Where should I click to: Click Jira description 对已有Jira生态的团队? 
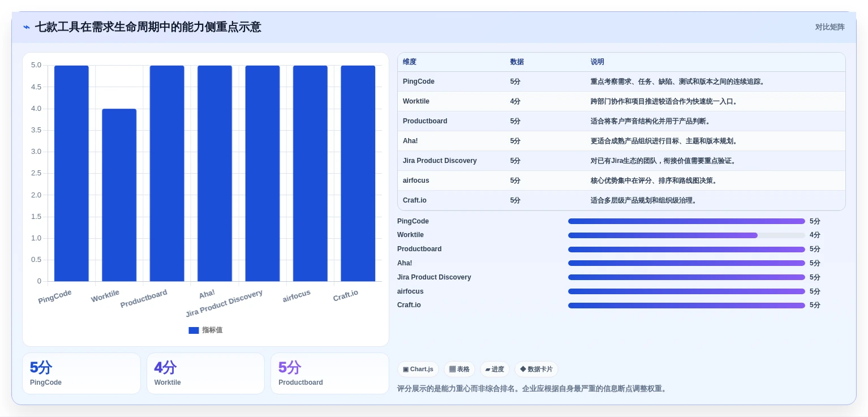(665, 161)
